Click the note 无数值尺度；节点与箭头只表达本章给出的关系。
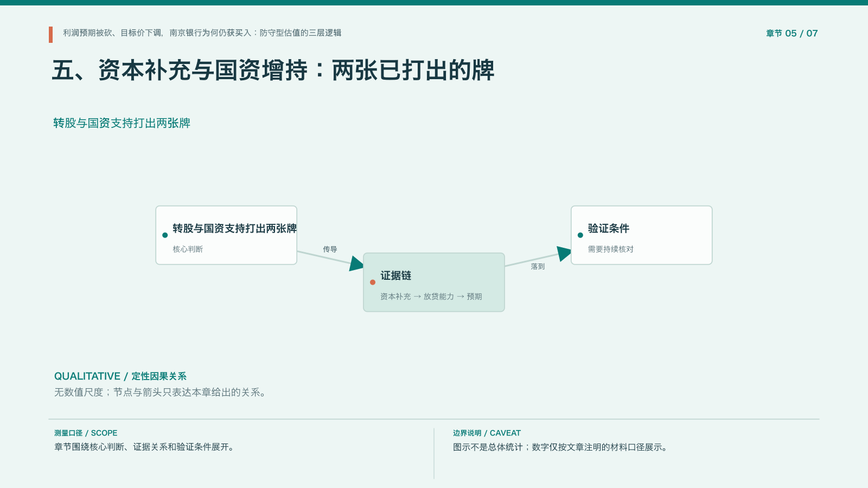Screen dimensions: 868x488 point(161,393)
